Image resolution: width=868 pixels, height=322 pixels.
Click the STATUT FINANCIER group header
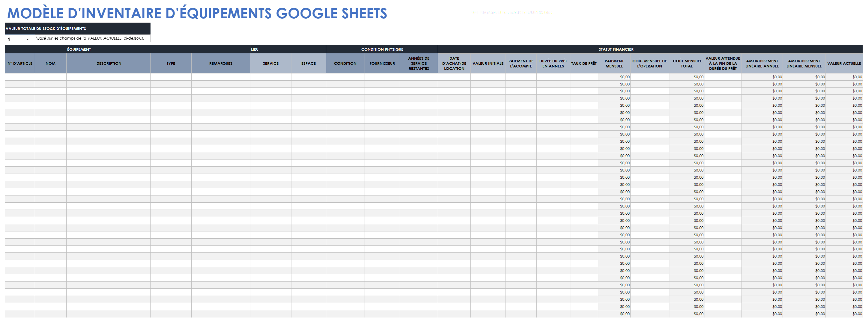pos(650,49)
